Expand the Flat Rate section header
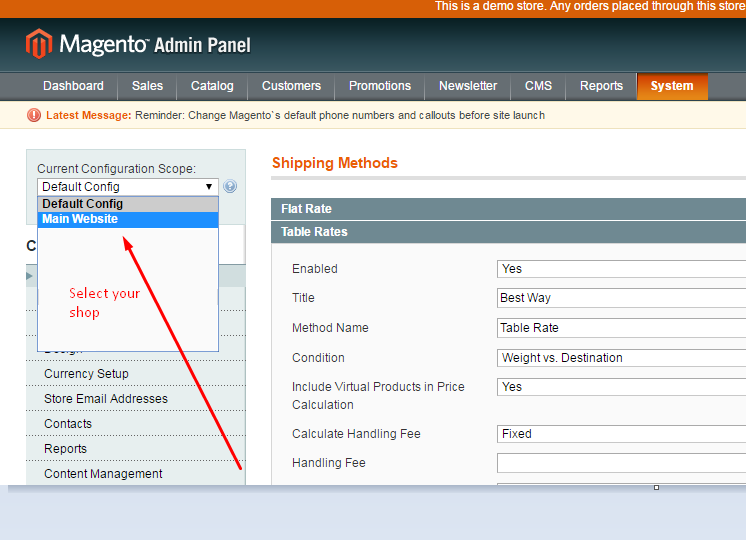746x540 pixels. tap(508, 209)
